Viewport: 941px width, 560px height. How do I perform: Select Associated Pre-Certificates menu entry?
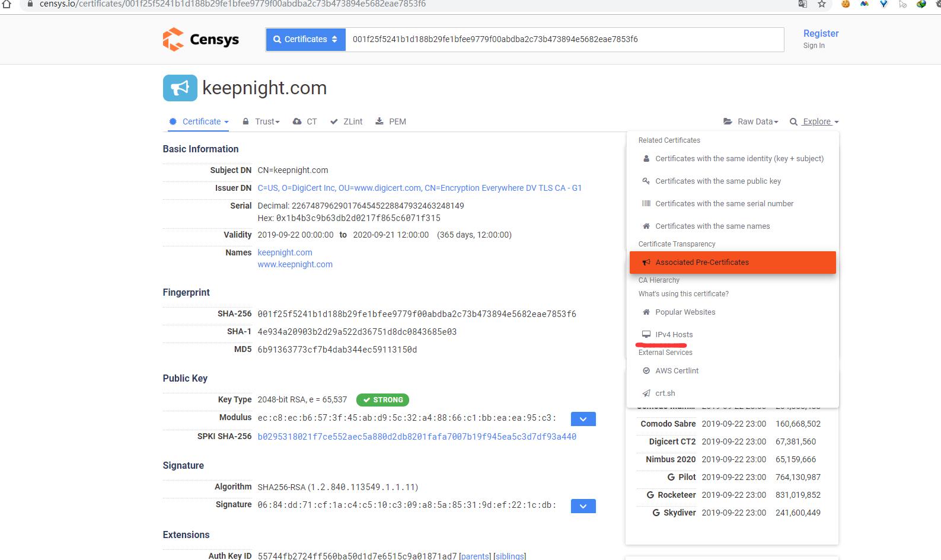point(733,263)
